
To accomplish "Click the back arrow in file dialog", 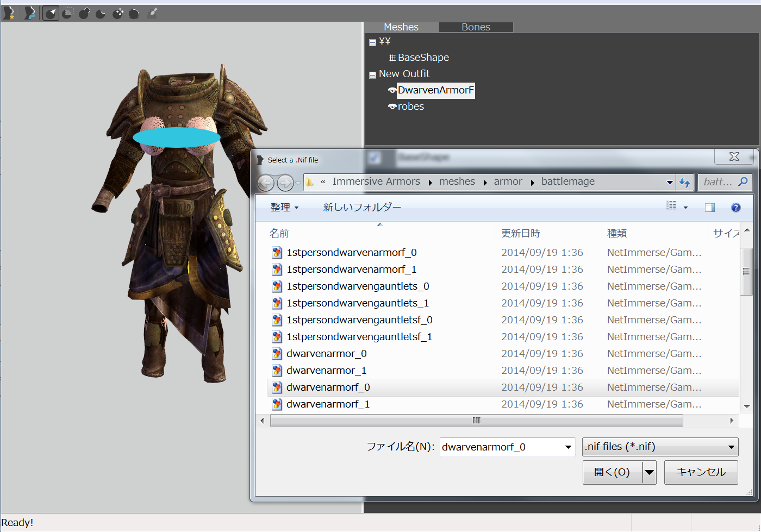I will (266, 183).
